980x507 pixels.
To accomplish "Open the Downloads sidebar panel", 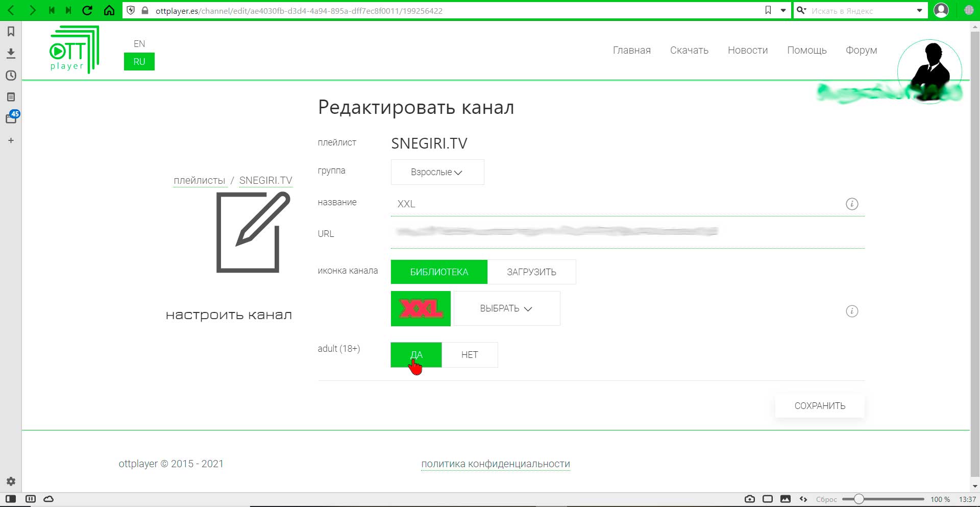I will coord(11,53).
